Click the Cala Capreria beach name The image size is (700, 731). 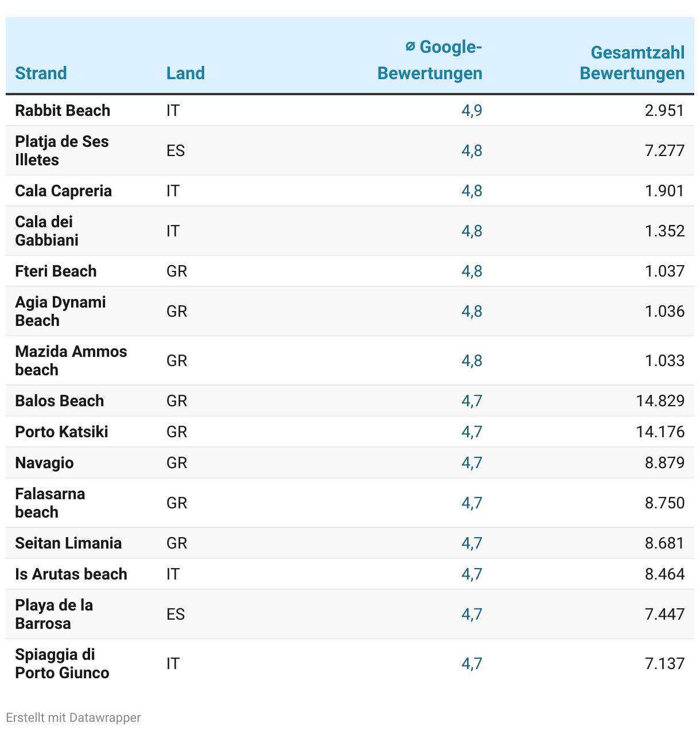point(63,191)
